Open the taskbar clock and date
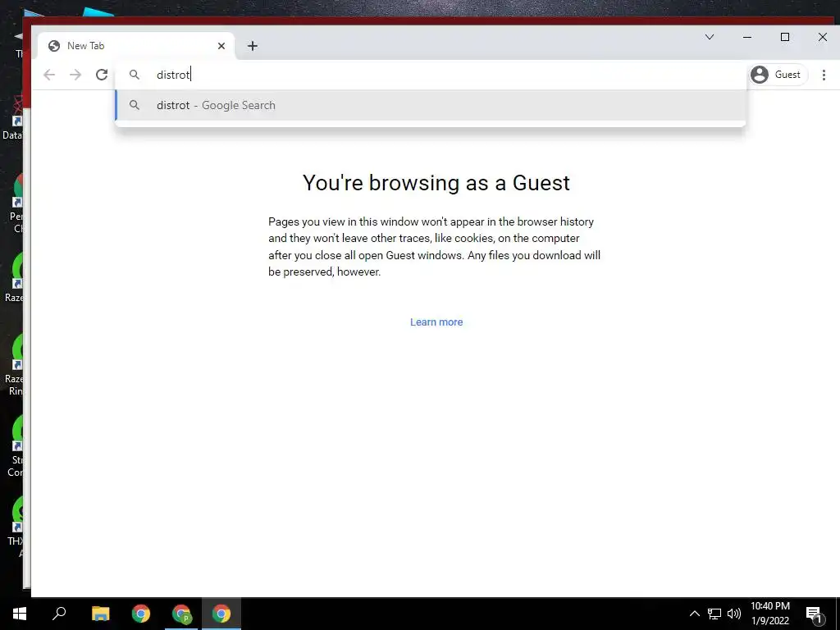The height and width of the screenshot is (630, 840). pyautogui.click(x=769, y=614)
